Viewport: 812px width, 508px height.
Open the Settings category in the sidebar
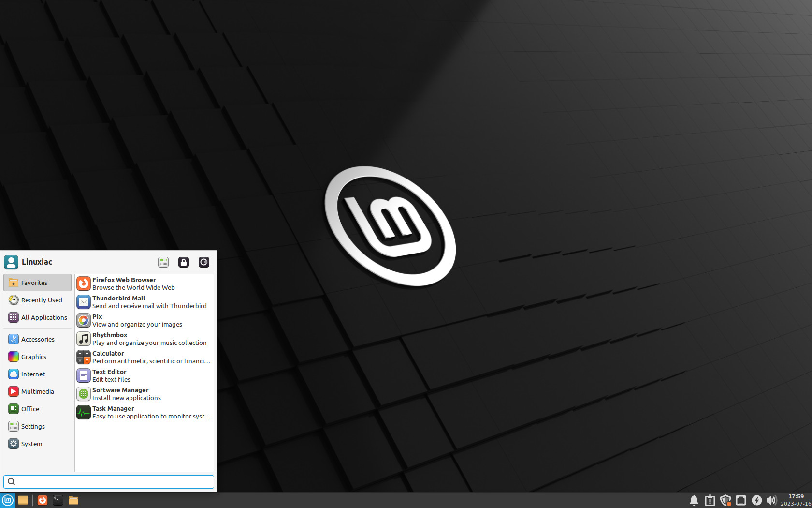click(37, 426)
